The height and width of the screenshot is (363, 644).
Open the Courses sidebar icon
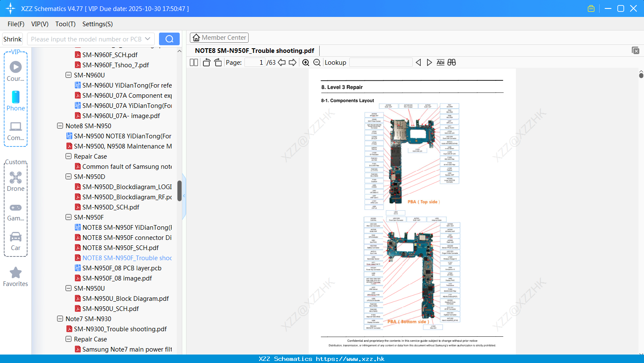tap(16, 71)
